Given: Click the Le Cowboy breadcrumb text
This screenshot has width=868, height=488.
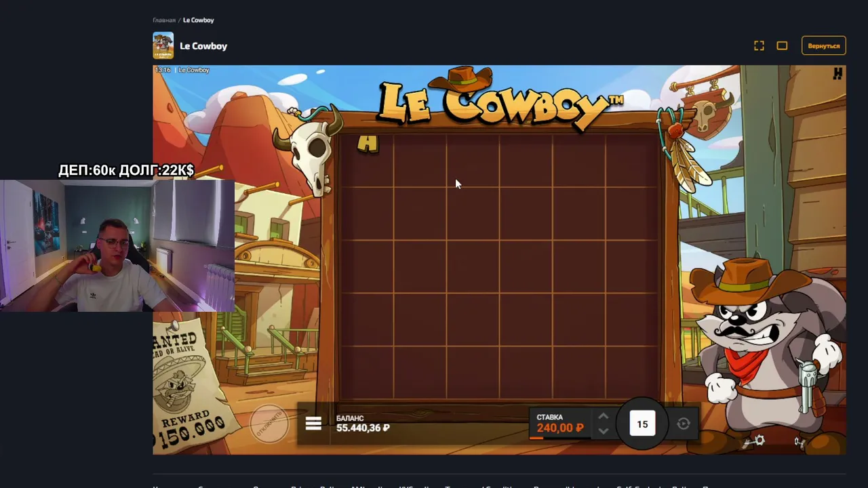Looking at the screenshot, I should point(199,20).
